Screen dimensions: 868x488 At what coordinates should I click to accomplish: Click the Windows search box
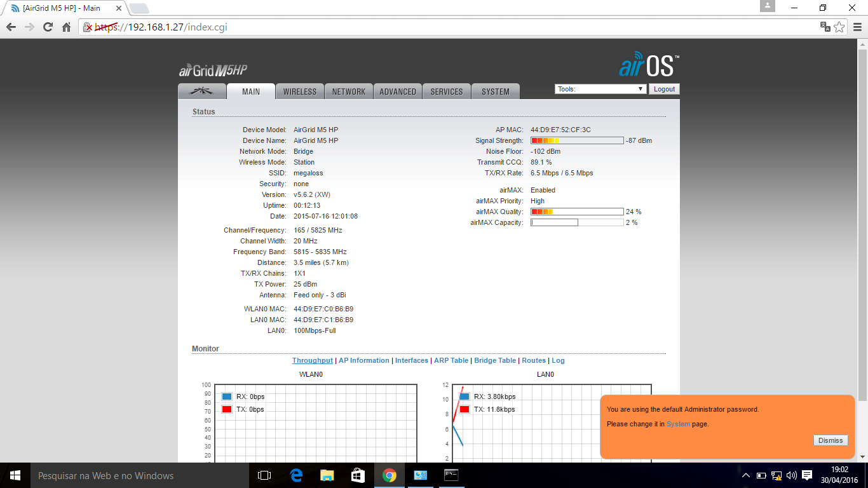pos(140,475)
